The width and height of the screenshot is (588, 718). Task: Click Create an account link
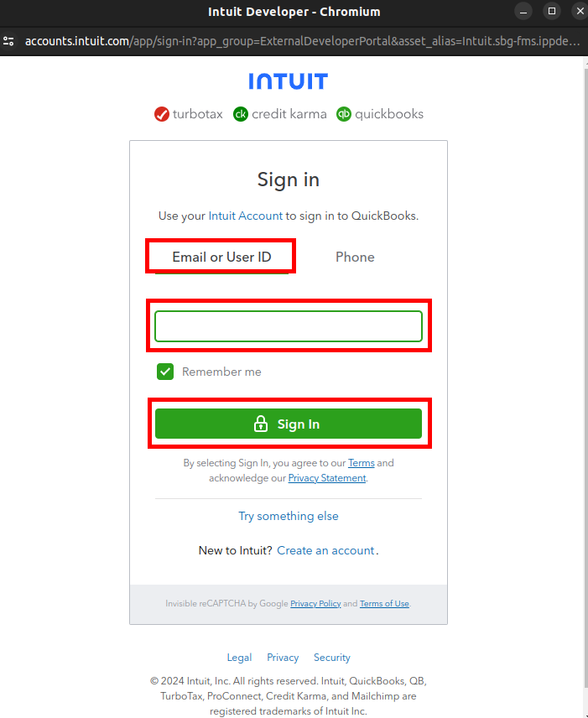325,550
